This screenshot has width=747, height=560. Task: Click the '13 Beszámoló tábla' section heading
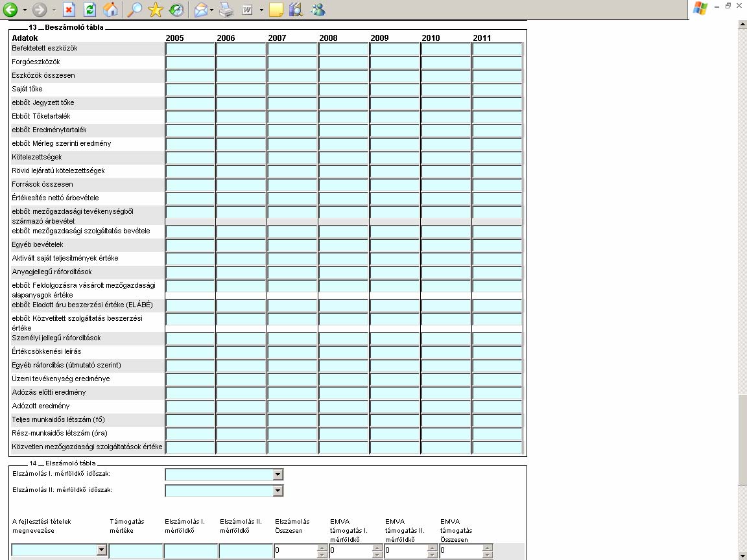pyautogui.click(x=65, y=27)
